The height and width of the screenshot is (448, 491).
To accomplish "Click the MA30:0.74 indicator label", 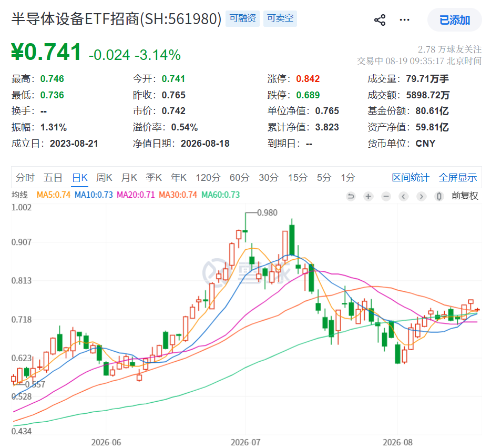I will (178, 195).
